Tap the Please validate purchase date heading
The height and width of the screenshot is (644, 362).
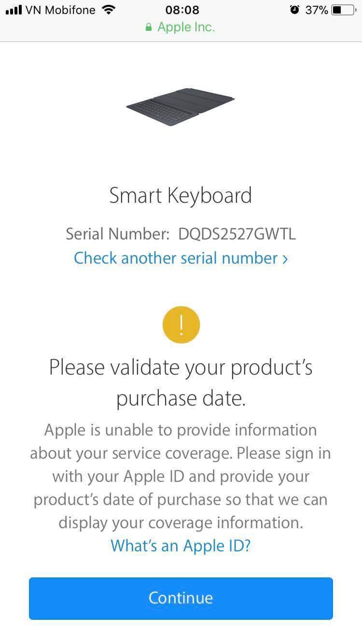click(x=181, y=383)
